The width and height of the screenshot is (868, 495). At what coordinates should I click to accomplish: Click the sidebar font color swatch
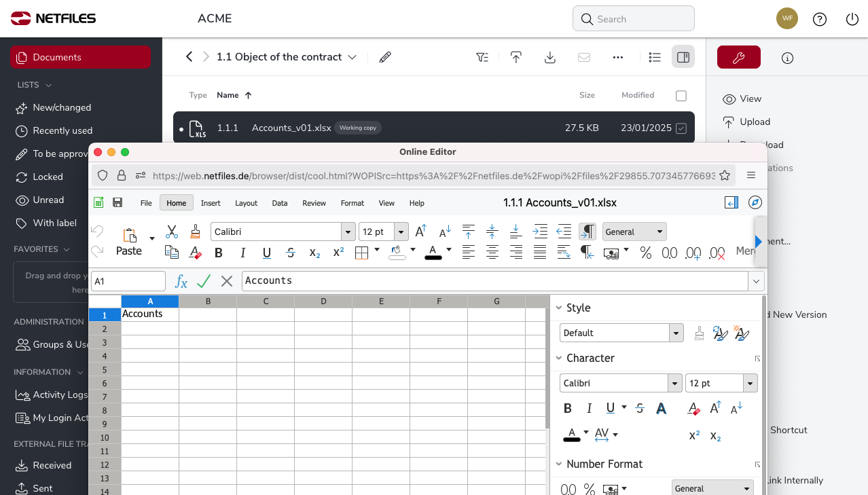tap(572, 434)
